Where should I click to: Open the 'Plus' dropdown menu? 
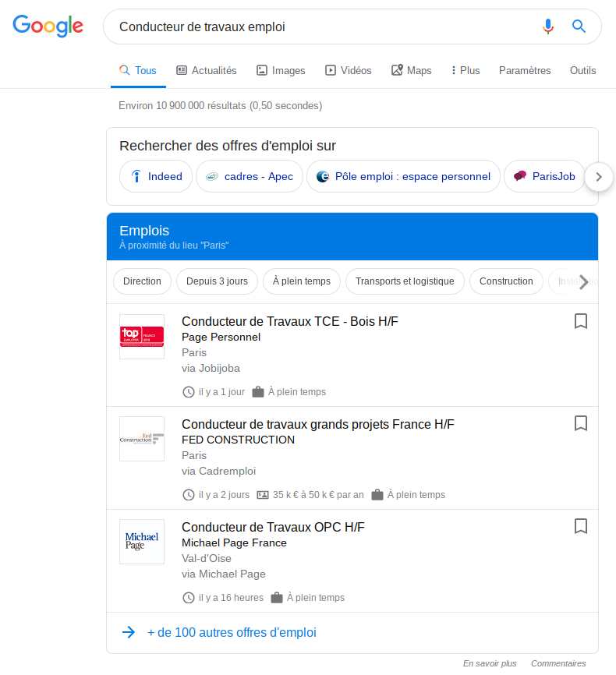point(465,70)
